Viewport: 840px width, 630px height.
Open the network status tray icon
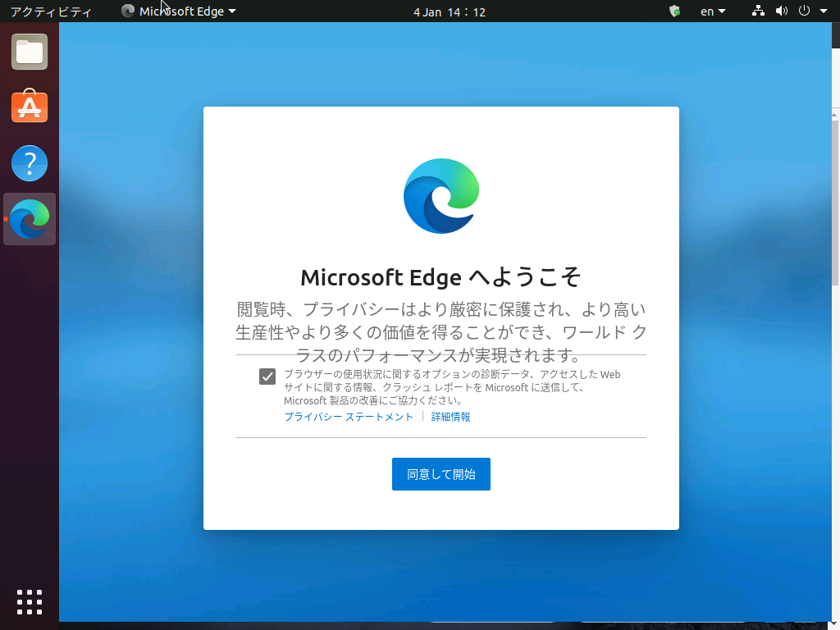758,11
